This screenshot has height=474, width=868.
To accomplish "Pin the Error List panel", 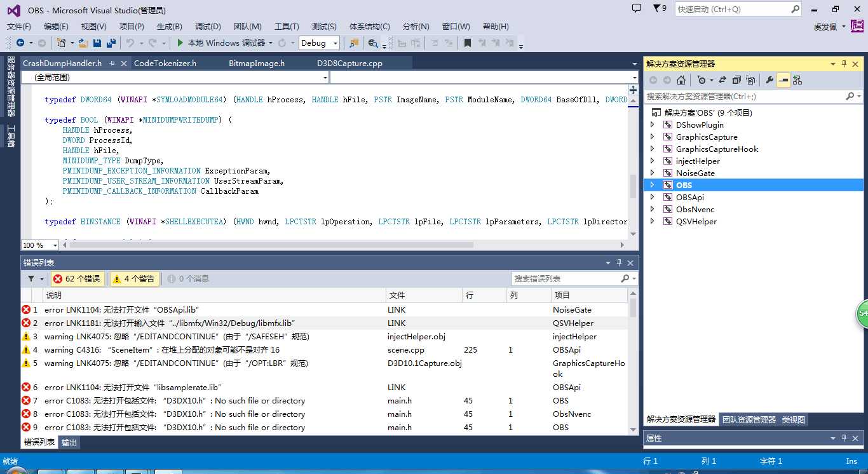I will click(619, 262).
